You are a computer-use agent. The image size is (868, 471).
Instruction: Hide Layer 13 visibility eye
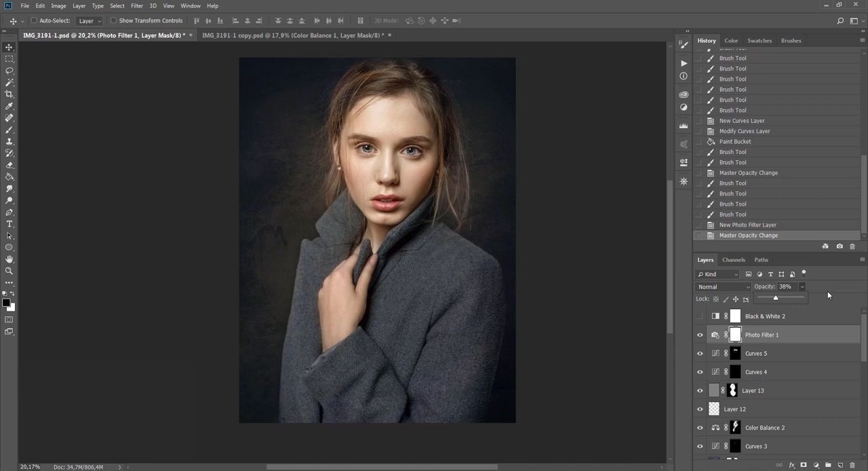700,390
